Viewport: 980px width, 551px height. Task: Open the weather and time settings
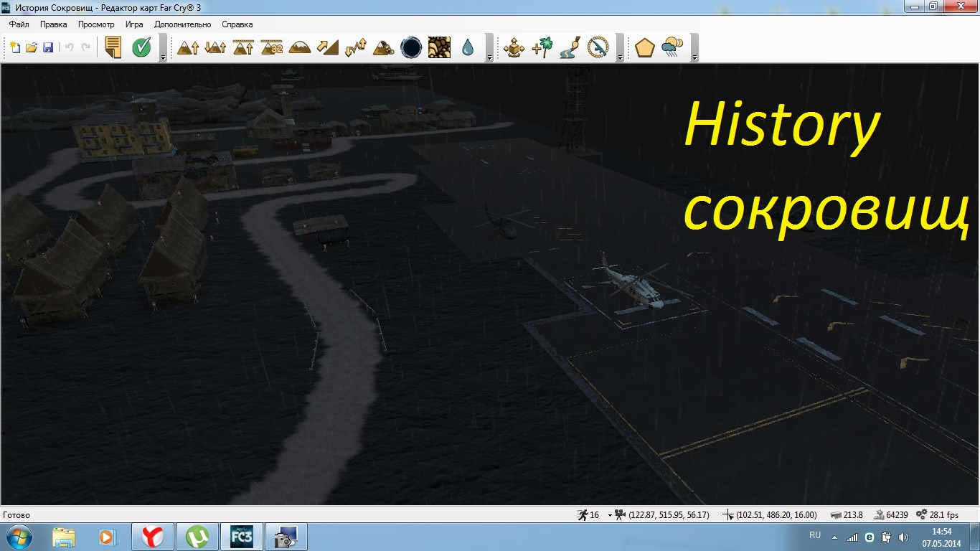coord(673,47)
